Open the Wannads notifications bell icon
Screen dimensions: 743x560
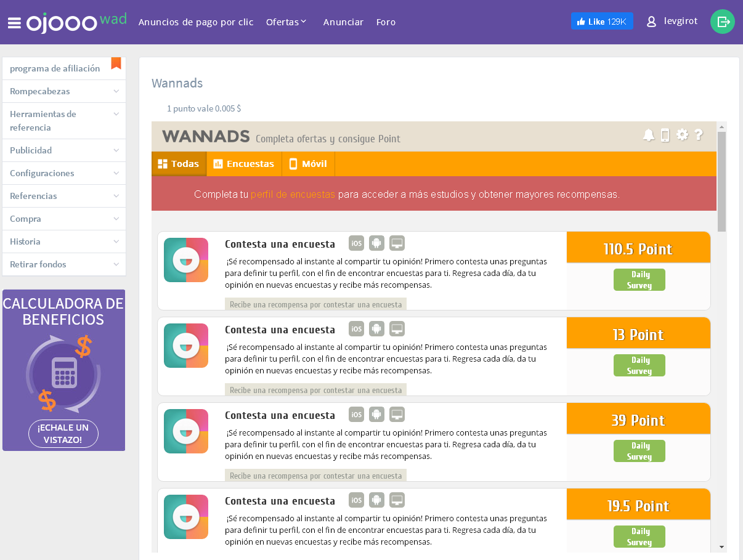[649, 135]
